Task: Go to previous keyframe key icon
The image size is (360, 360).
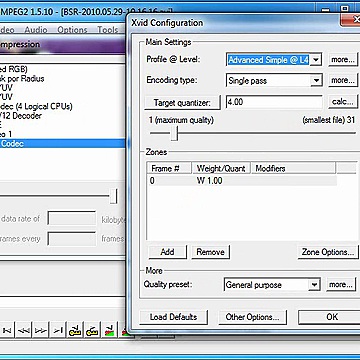Action: tap(76, 330)
